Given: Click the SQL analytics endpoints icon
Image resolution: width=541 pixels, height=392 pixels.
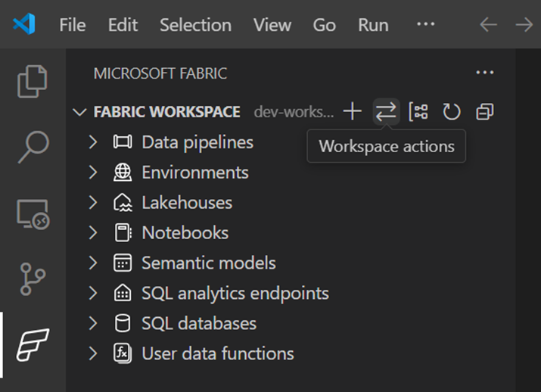Looking at the screenshot, I should [x=123, y=293].
